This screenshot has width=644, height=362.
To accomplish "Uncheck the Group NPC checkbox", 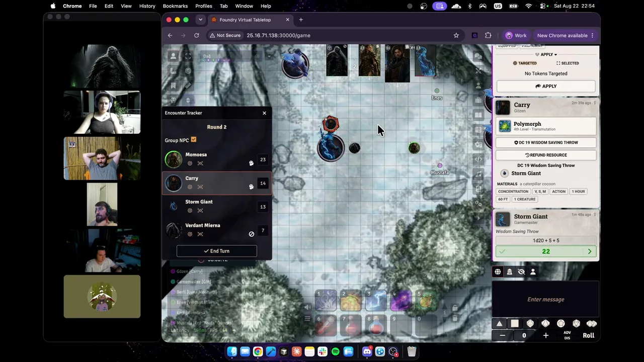I will click(x=194, y=140).
